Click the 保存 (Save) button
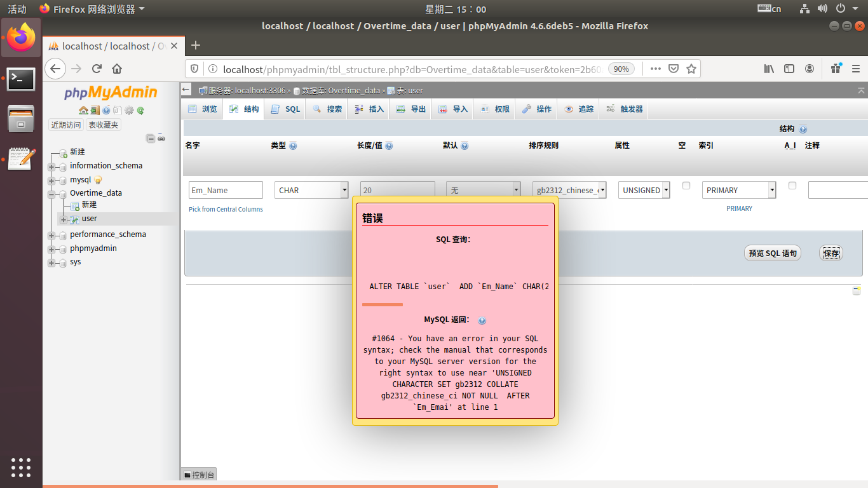 pos(831,253)
